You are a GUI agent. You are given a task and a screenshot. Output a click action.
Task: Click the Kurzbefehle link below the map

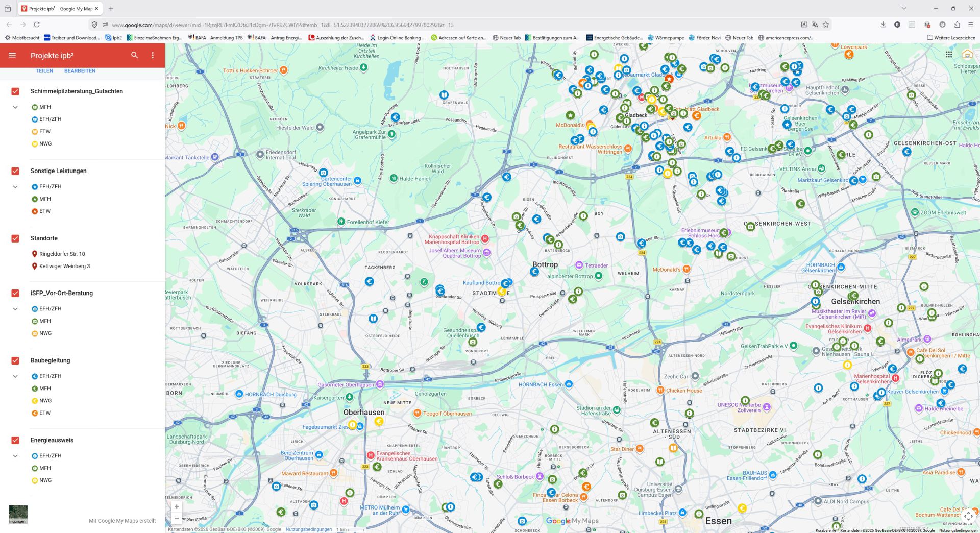[825, 530]
